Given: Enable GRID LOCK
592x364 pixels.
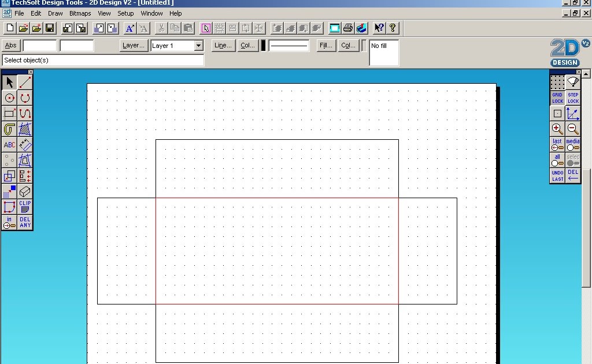Looking at the screenshot, I should pyautogui.click(x=557, y=97).
